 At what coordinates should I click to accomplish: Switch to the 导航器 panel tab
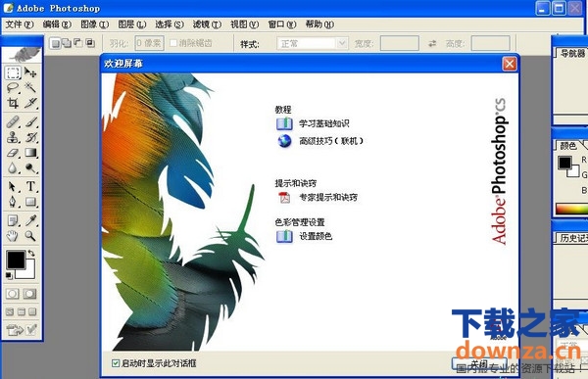tap(572, 53)
